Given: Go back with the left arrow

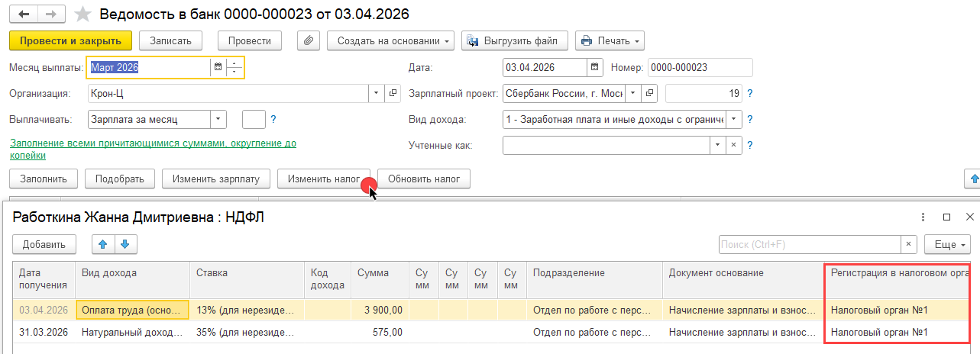Looking at the screenshot, I should pos(24,14).
